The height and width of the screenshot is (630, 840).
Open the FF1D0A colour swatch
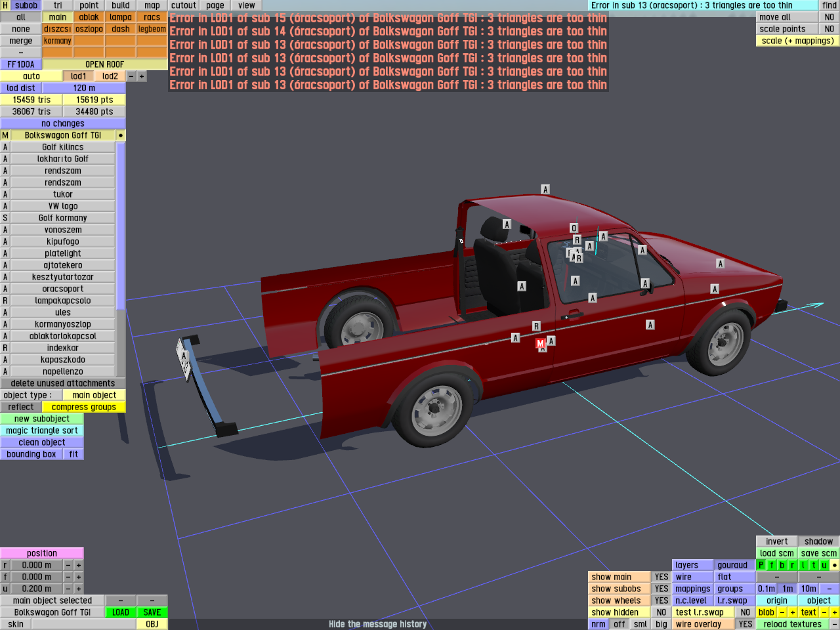click(21, 64)
